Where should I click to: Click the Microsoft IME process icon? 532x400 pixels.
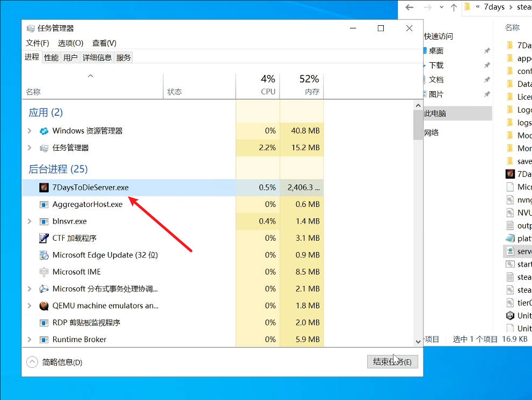pos(44,272)
